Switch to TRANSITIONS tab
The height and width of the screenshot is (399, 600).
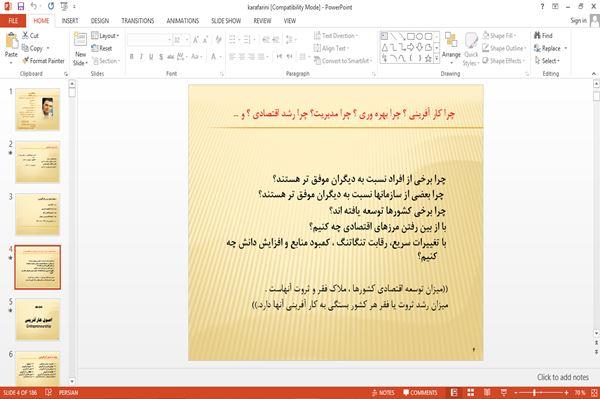[x=138, y=21]
